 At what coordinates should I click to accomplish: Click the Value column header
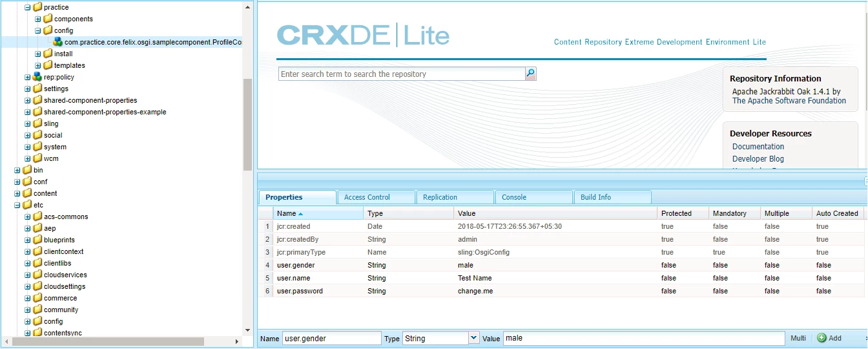tap(556, 213)
